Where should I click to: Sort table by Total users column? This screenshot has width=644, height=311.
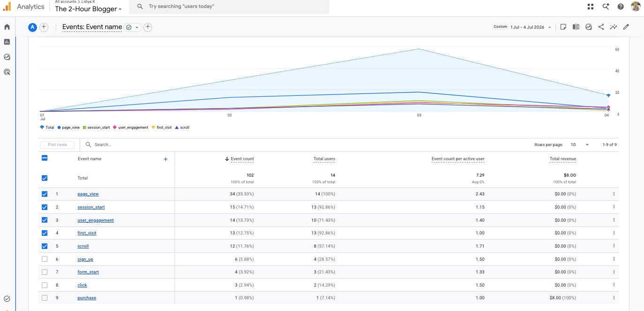[324, 159]
